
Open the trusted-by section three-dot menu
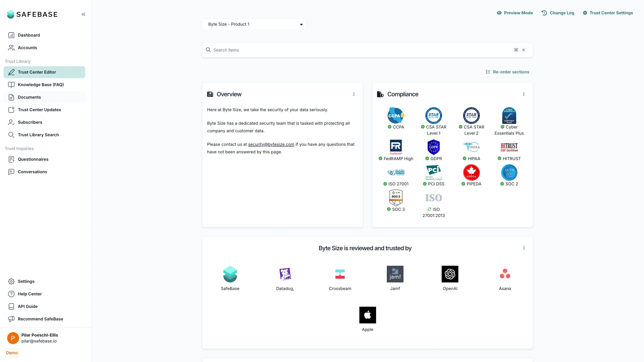[524, 248]
